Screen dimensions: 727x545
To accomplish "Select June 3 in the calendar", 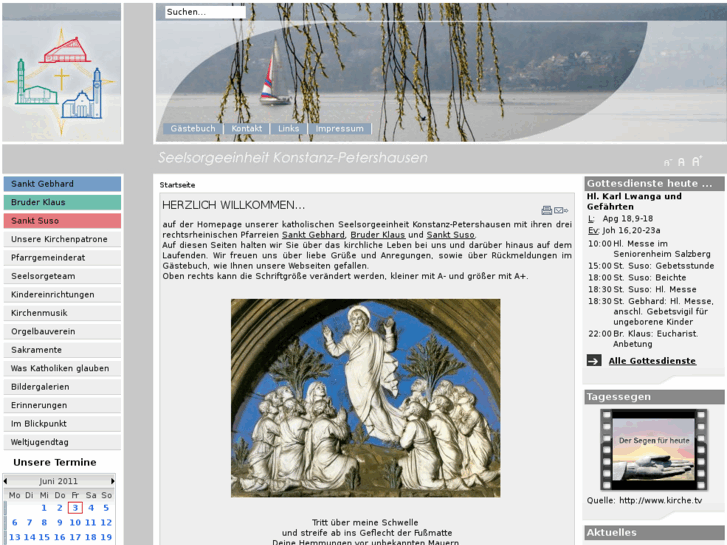I will tap(75, 508).
